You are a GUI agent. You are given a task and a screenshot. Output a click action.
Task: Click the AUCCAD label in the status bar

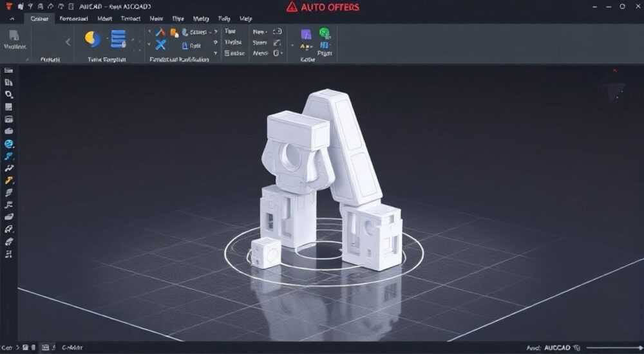[x=557, y=348]
